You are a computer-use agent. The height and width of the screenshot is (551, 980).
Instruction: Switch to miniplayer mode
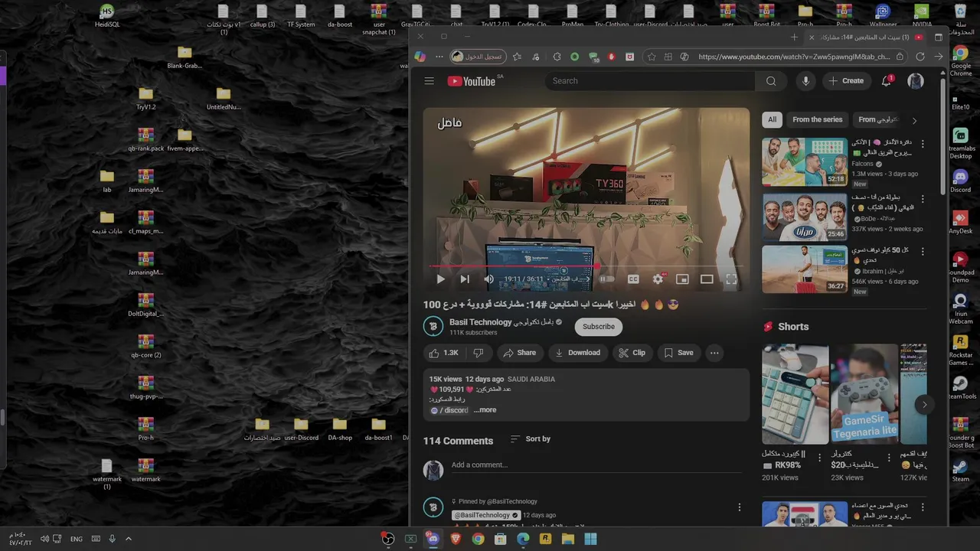682,279
